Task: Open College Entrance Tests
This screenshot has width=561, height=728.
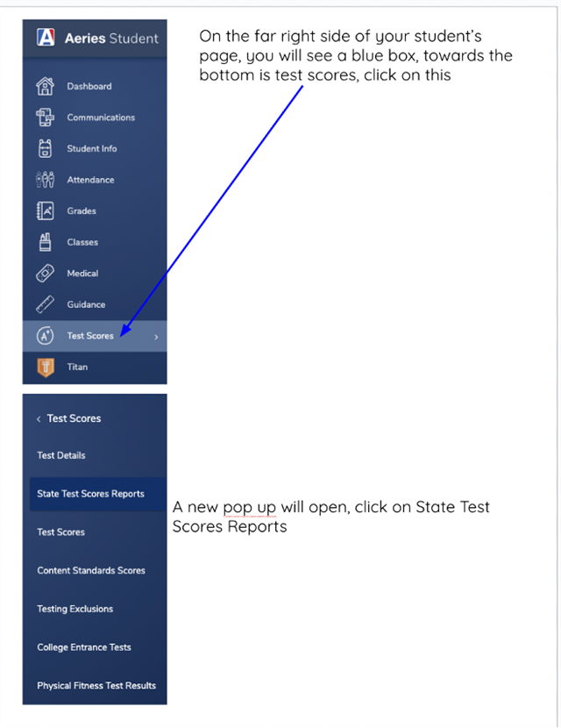Action: pos(84,647)
